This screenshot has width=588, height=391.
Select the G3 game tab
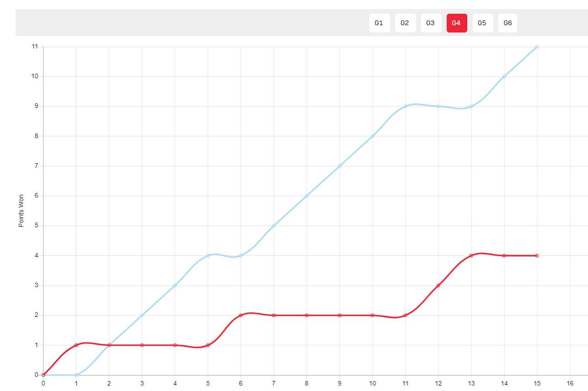[x=430, y=23]
